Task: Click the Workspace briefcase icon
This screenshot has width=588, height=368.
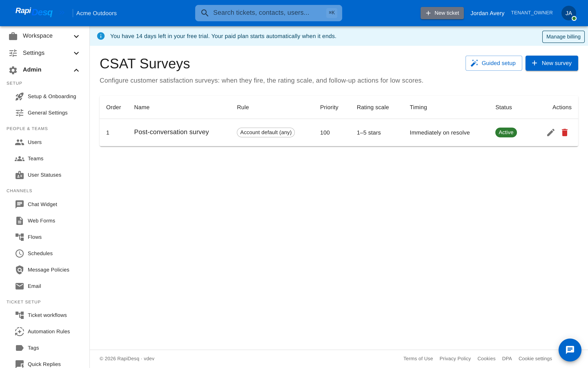Action: pos(13,36)
